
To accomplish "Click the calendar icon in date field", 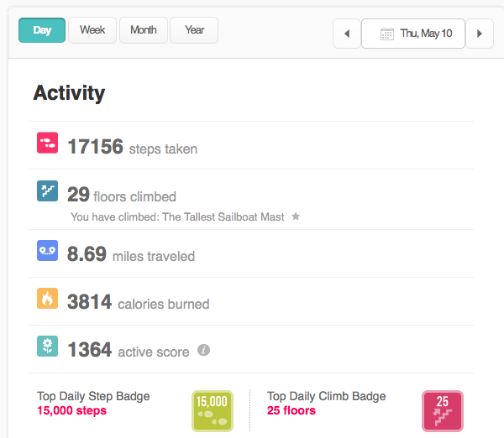I will pos(387,34).
